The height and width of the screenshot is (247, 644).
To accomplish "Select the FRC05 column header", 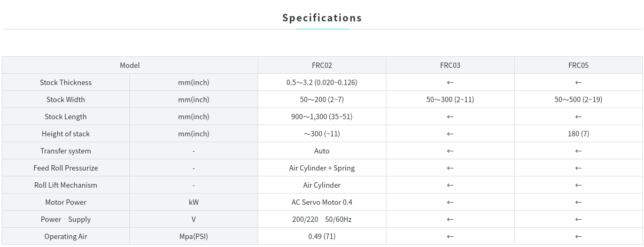I will [578, 65].
